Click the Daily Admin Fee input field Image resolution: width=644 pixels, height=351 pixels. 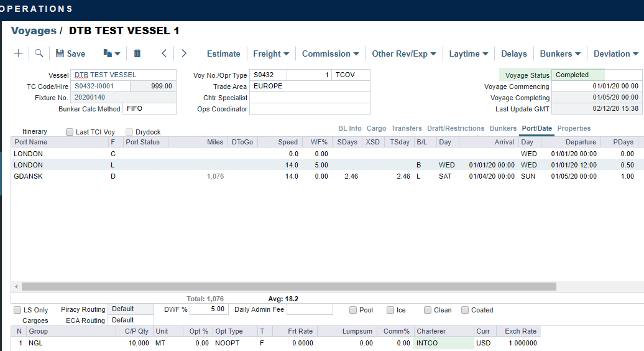click(310, 309)
